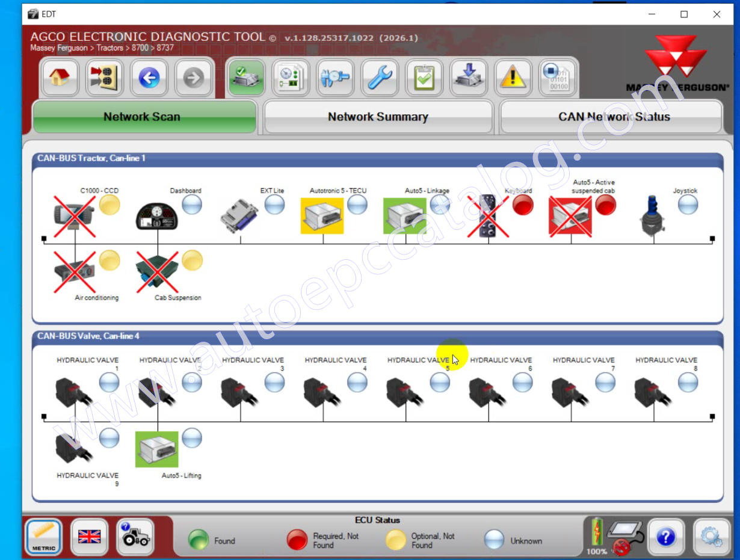This screenshot has height=560, width=740.
Task: Click the yellow warning triangle icon
Action: coord(513,78)
